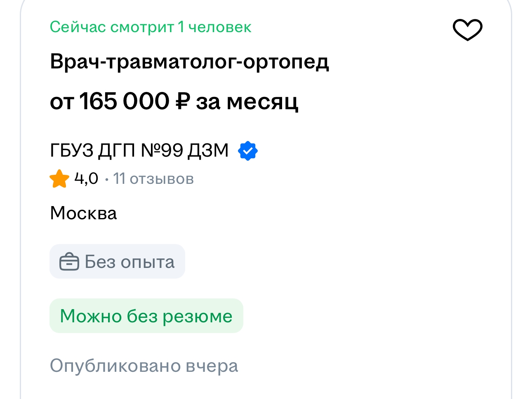Click the 1 человек viewer count
The width and height of the screenshot is (532, 399).
[x=214, y=27]
